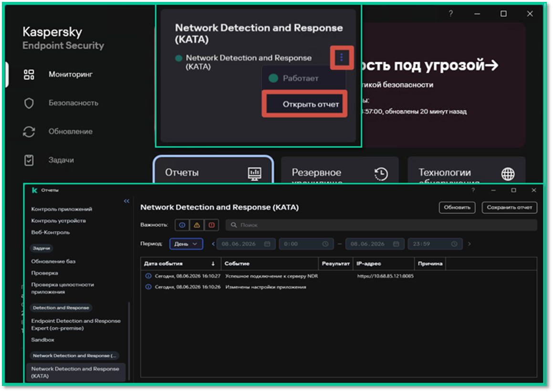The height and width of the screenshot is (392, 553).
Task: Select 'Проверка целостности приложения' report
Action: point(63,288)
